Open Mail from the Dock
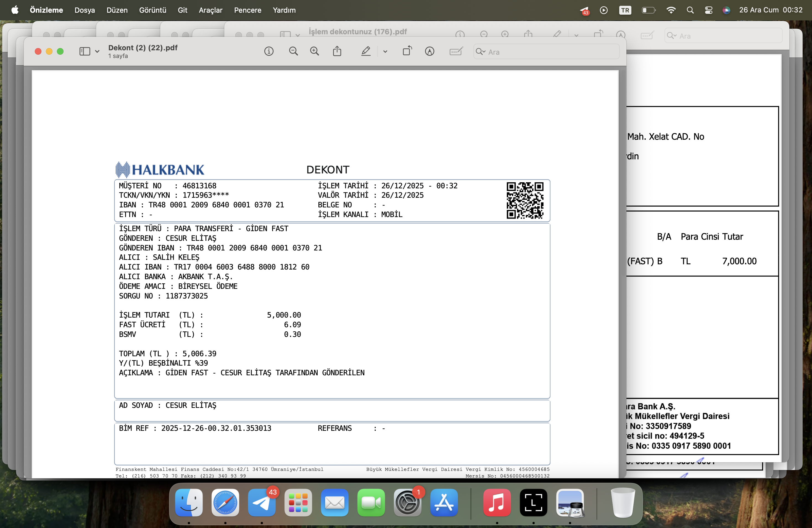 (335, 503)
